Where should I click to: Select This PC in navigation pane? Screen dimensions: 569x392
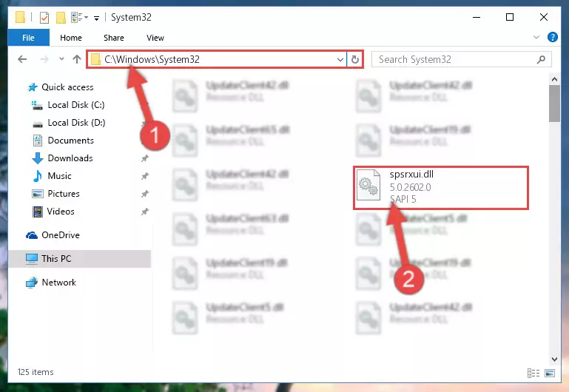79,259
